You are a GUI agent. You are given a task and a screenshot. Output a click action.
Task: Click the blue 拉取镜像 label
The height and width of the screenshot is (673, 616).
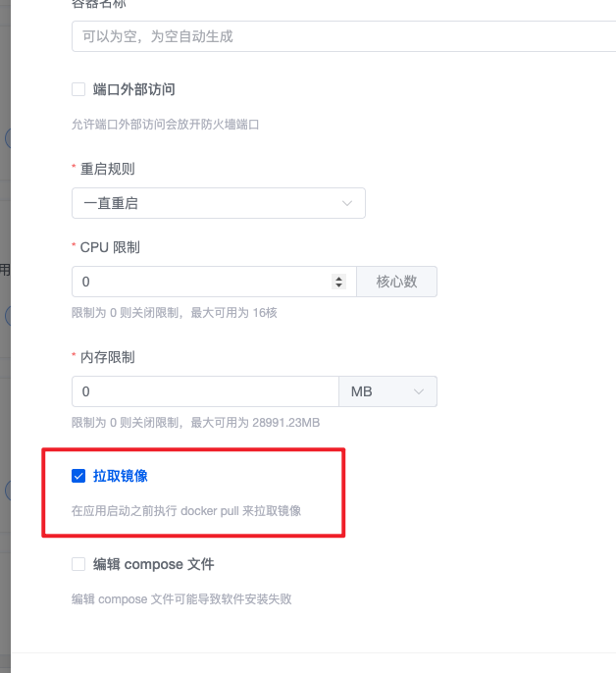pos(121,476)
